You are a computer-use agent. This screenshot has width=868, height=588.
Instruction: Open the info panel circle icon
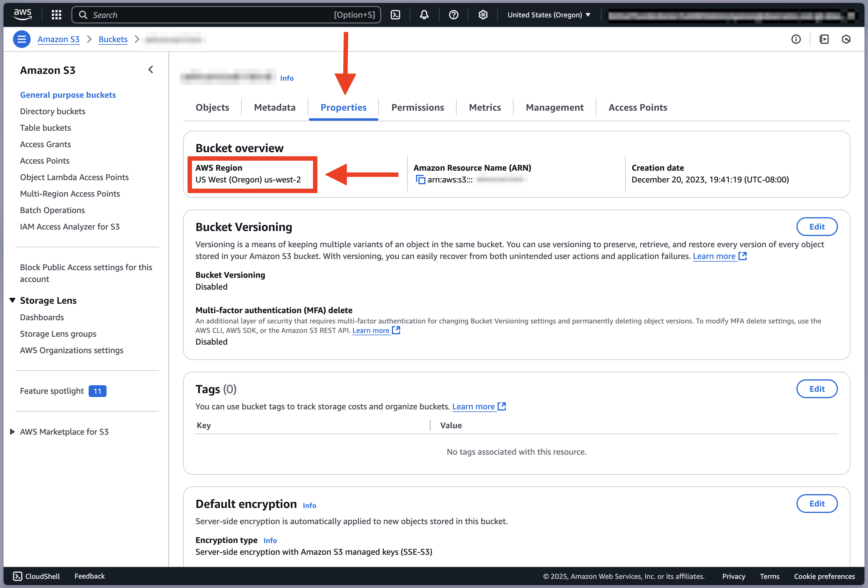(x=796, y=39)
